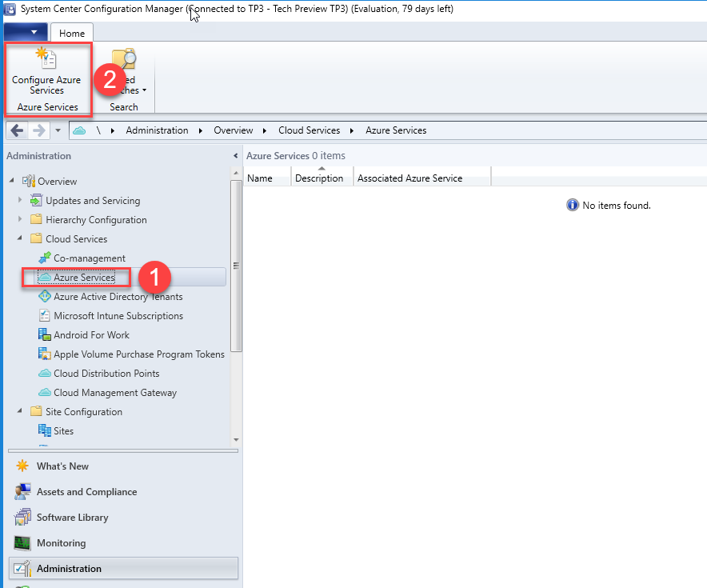This screenshot has width=707, height=588.
Task: Click the navigation Back arrow button
Action: pyautogui.click(x=18, y=130)
